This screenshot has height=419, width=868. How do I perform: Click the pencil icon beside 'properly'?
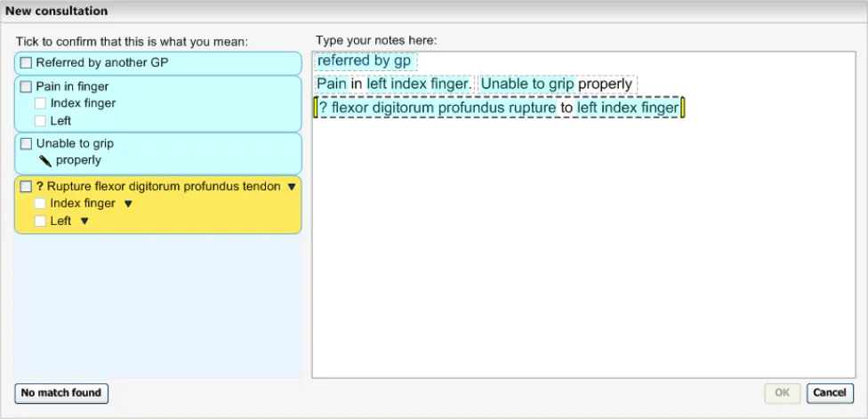pos(45,161)
